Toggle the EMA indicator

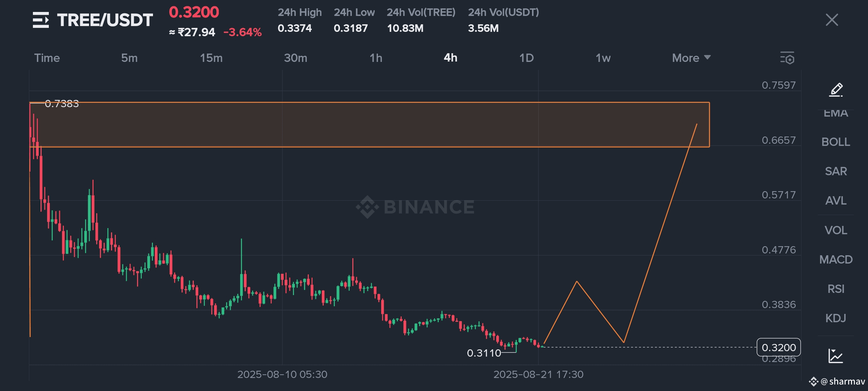tap(835, 113)
